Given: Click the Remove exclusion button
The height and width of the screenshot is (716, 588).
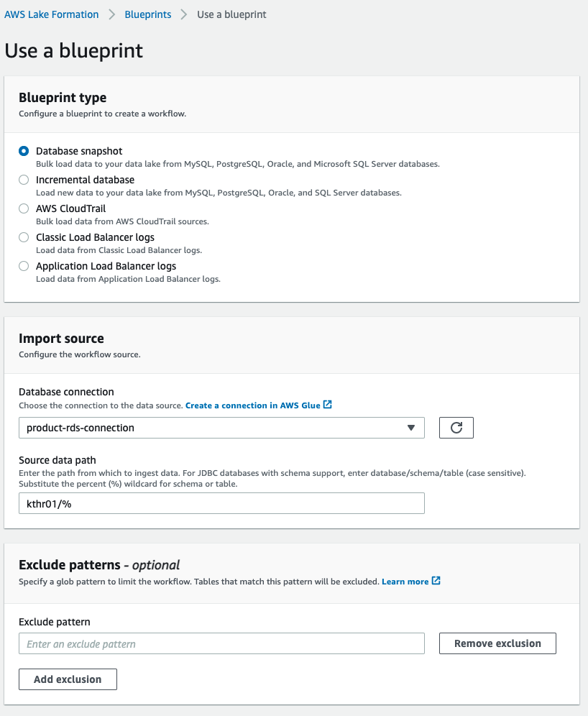Looking at the screenshot, I should point(497,643).
